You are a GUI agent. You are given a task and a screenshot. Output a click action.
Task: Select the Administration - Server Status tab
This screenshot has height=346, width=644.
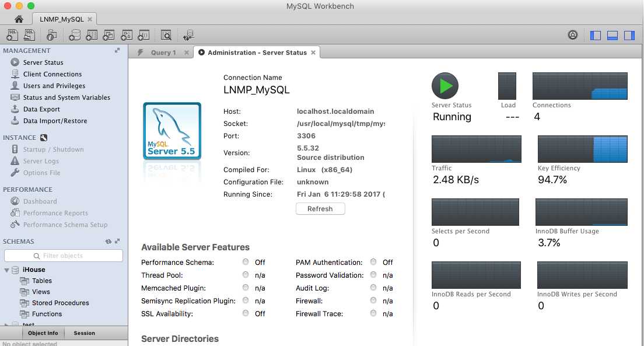pyautogui.click(x=257, y=53)
